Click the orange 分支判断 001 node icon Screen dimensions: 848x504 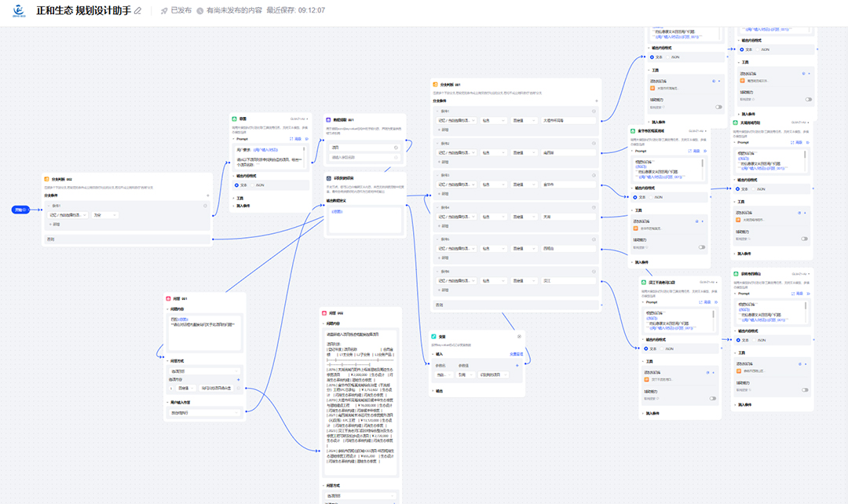pyautogui.click(x=434, y=84)
